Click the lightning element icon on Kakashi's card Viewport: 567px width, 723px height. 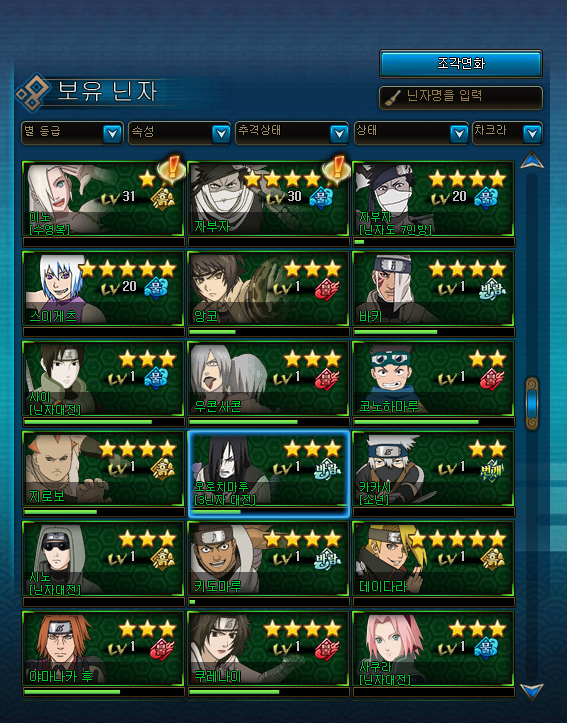coord(492,470)
